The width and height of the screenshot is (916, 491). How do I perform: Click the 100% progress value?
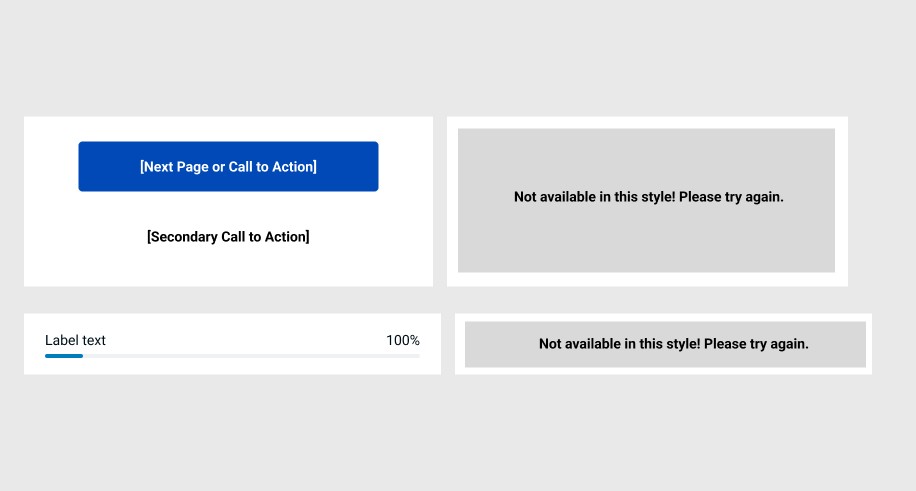click(403, 340)
